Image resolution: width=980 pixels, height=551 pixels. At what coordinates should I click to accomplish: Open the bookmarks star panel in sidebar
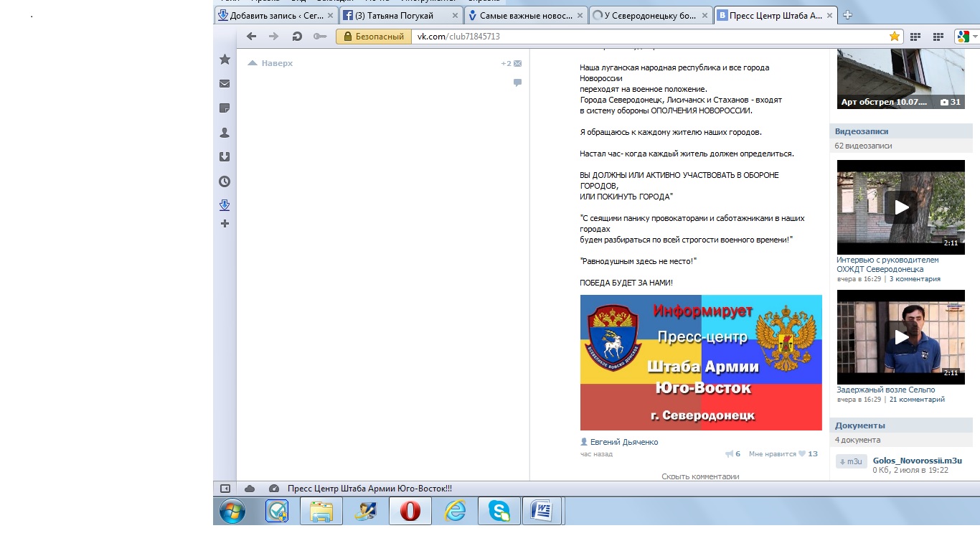coord(225,60)
